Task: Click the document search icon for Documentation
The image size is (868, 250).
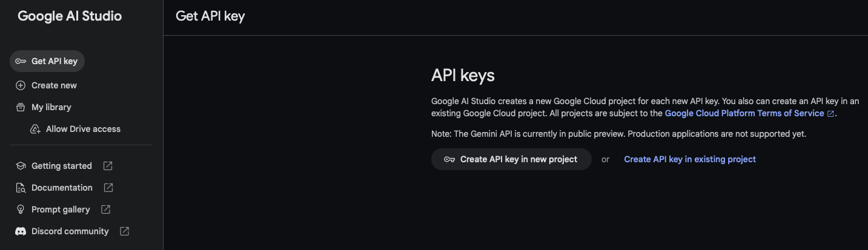Action: 21,188
